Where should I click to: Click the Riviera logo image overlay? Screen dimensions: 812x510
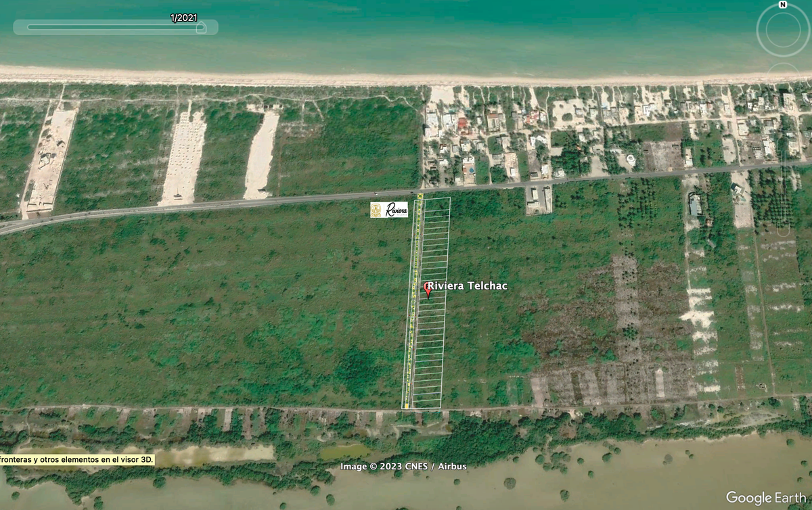389,210
